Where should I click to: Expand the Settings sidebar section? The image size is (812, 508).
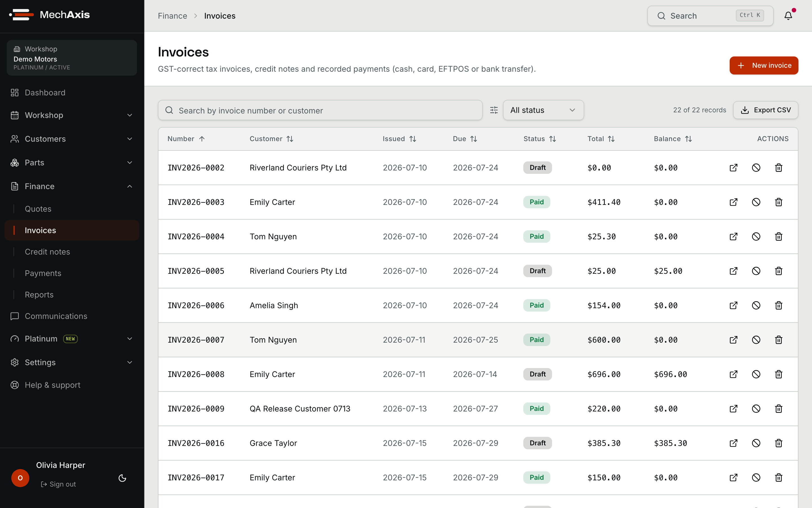72,362
